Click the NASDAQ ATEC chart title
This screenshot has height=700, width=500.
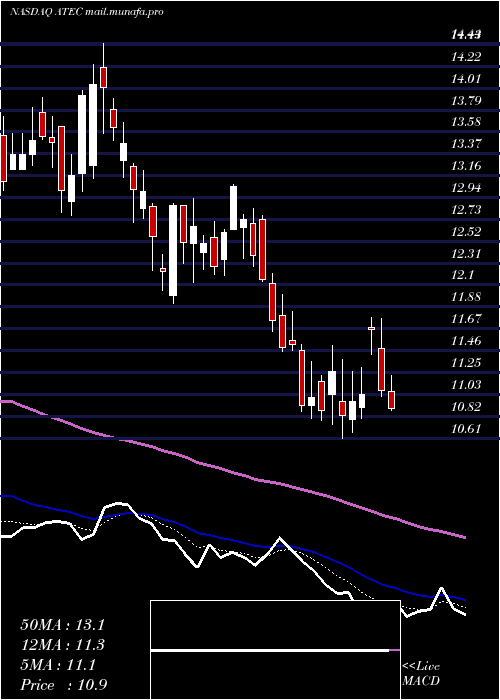tap(87, 12)
